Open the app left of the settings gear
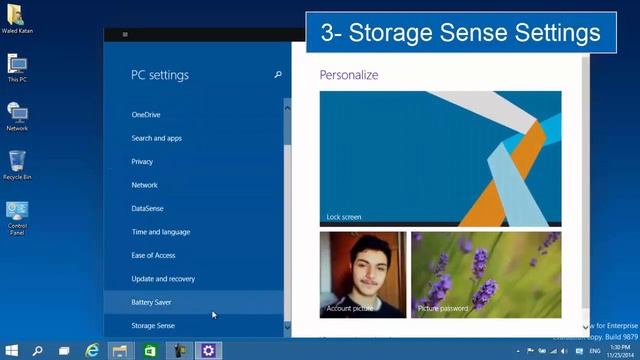 point(180,351)
